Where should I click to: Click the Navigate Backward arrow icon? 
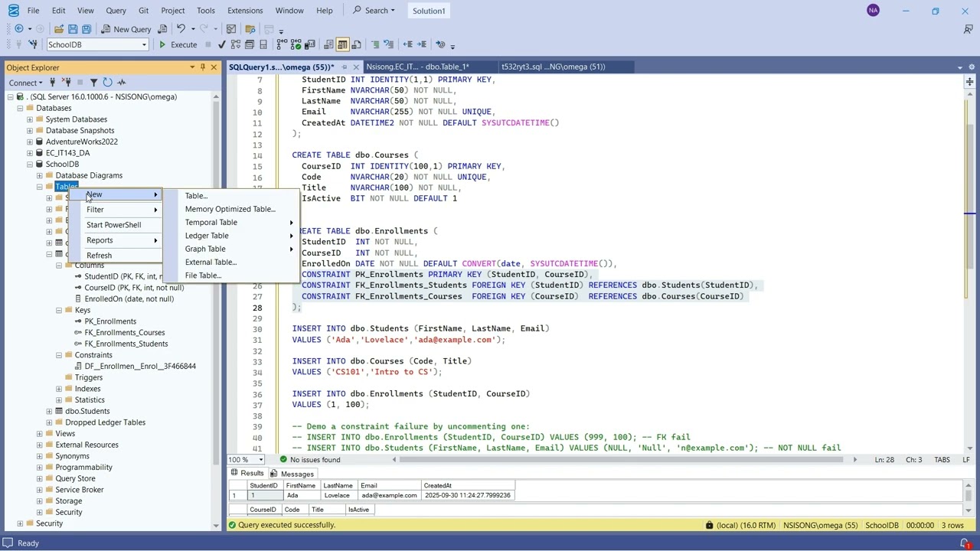(19, 29)
